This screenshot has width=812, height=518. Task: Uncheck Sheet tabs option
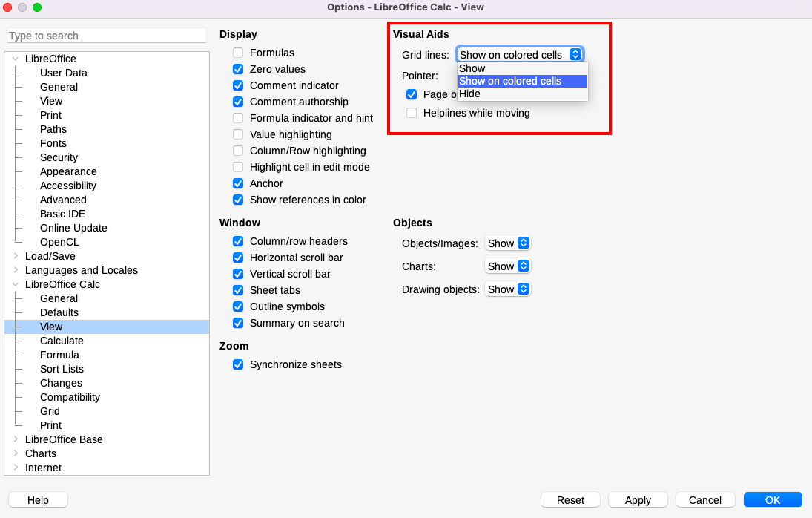(x=238, y=291)
